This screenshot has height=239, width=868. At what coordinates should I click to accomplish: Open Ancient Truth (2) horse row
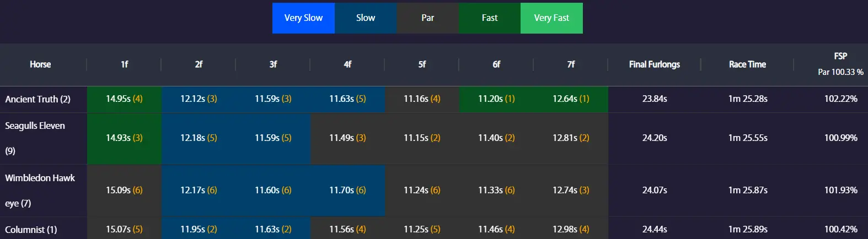point(38,100)
